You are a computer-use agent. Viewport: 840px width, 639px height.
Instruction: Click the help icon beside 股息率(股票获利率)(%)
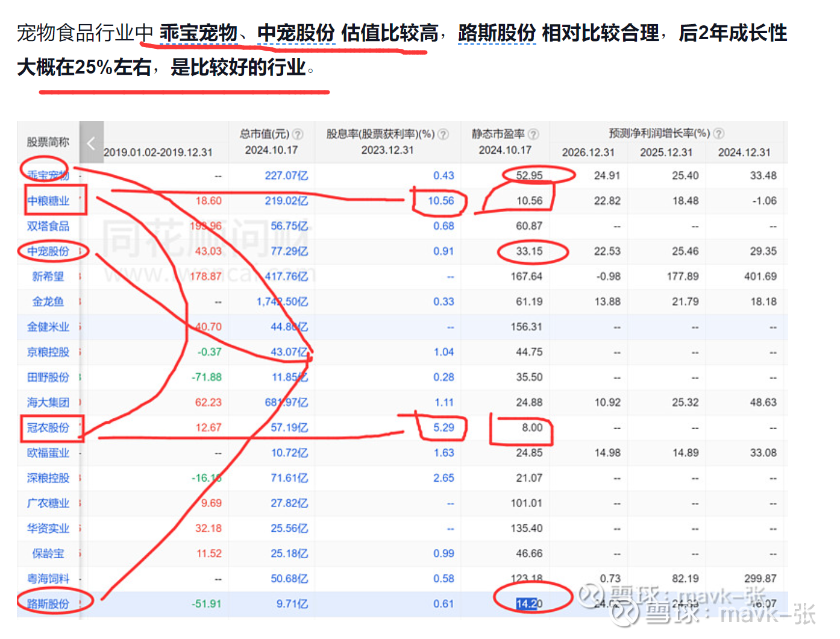[443, 134]
